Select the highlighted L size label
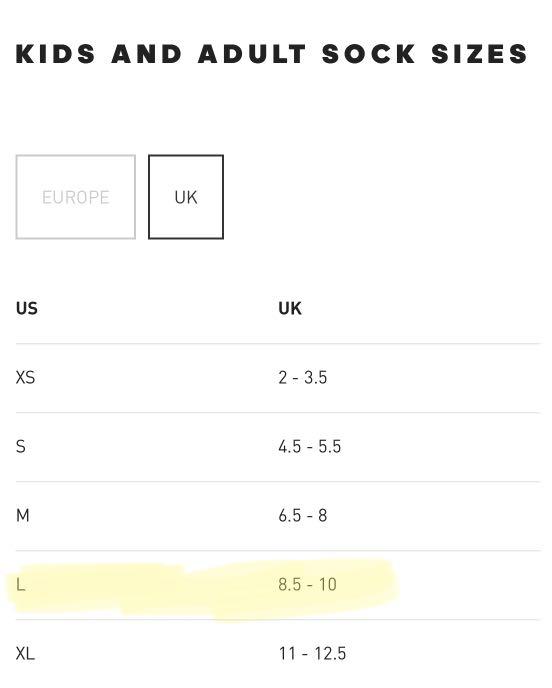Screen dimensions: 552x688 [x=21, y=584]
